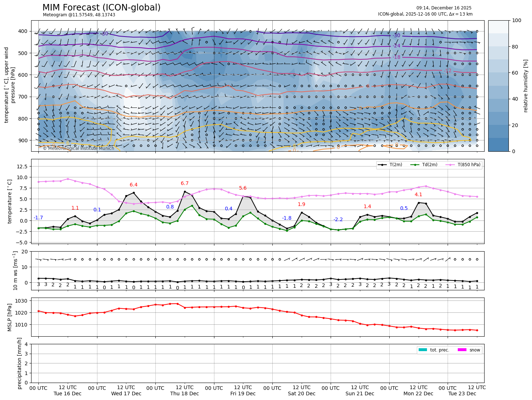
Task: Click the "10 m ws [ms⁻¹]" axis label
Action: [15, 271]
